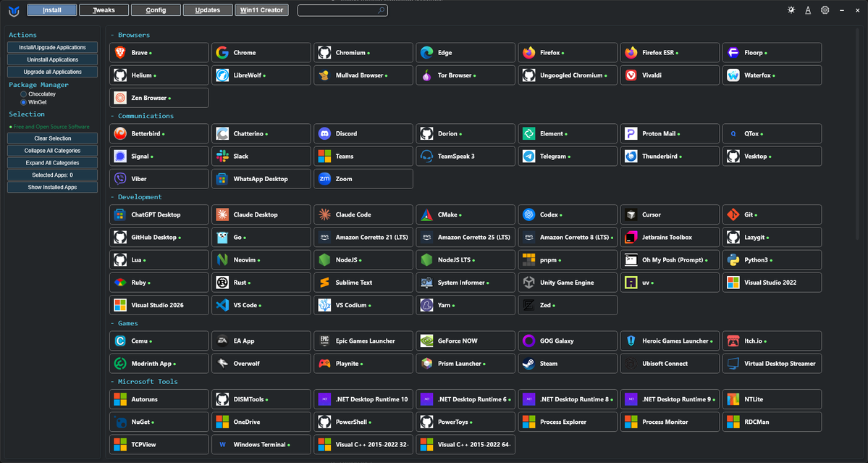The image size is (868, 463).
Task: Click the VS Code logo icon
Action: [222, 305]
